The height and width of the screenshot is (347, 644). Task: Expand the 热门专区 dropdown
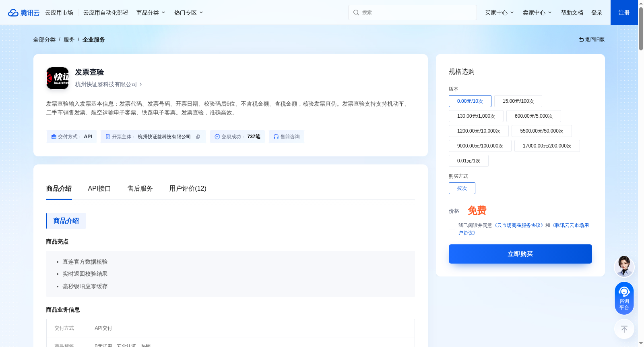(x=189, y=12)
